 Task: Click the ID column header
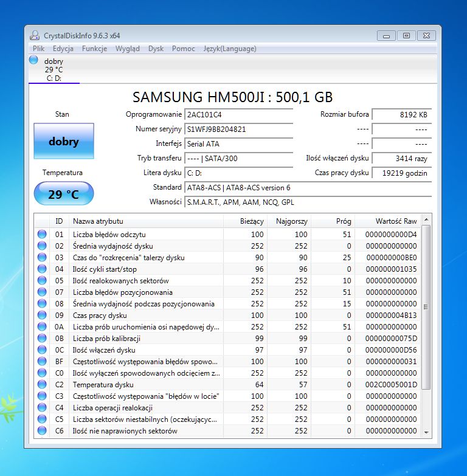tap(59, 221)
